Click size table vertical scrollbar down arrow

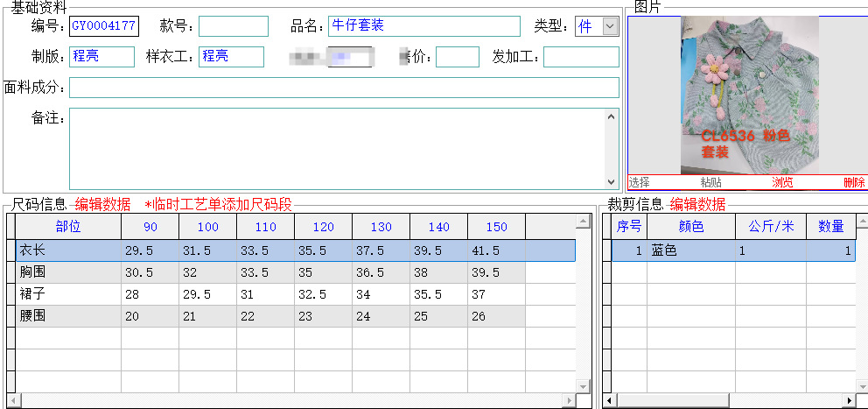[x=583, y=385]
